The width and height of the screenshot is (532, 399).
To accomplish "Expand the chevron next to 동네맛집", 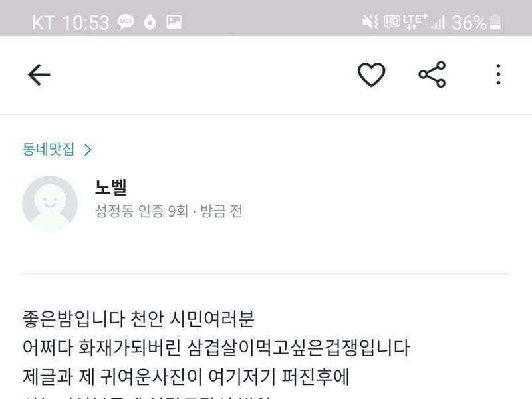I will click(88, 150).
